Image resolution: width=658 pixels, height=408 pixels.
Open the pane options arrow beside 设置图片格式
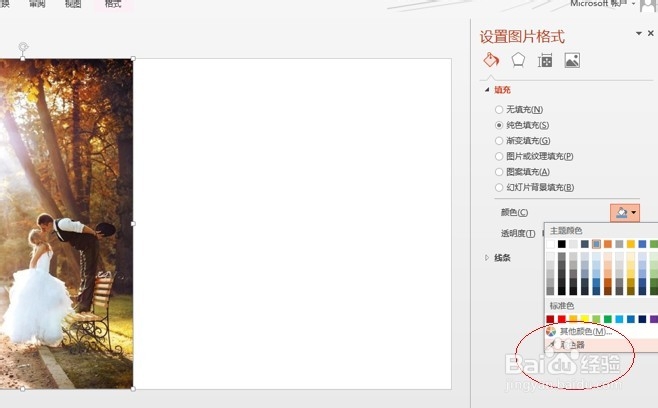[639, 33]
